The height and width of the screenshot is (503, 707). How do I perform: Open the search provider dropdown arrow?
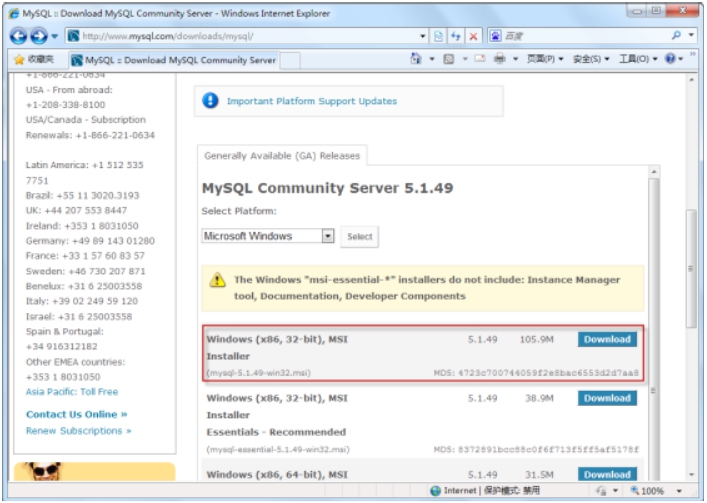click(691, 36)
